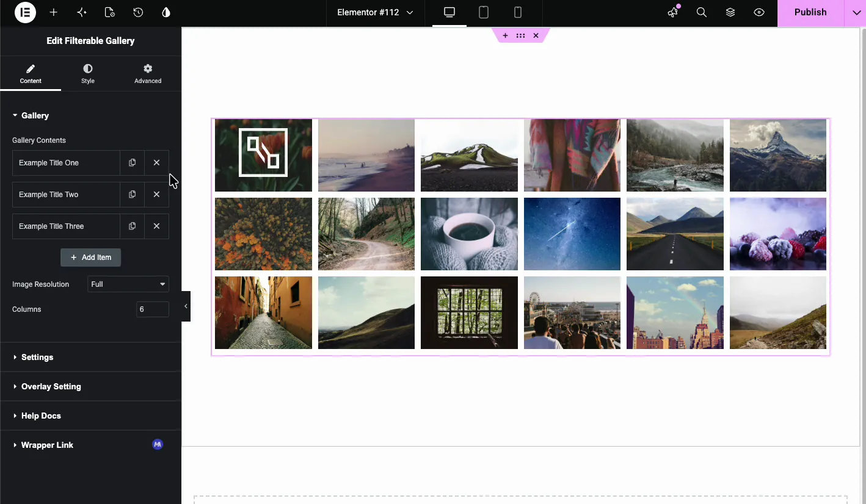Viewport: 866px width, 504px height.
Task: Select the snowy mountain peak thumbnail
Action: [x=778, y=155]
